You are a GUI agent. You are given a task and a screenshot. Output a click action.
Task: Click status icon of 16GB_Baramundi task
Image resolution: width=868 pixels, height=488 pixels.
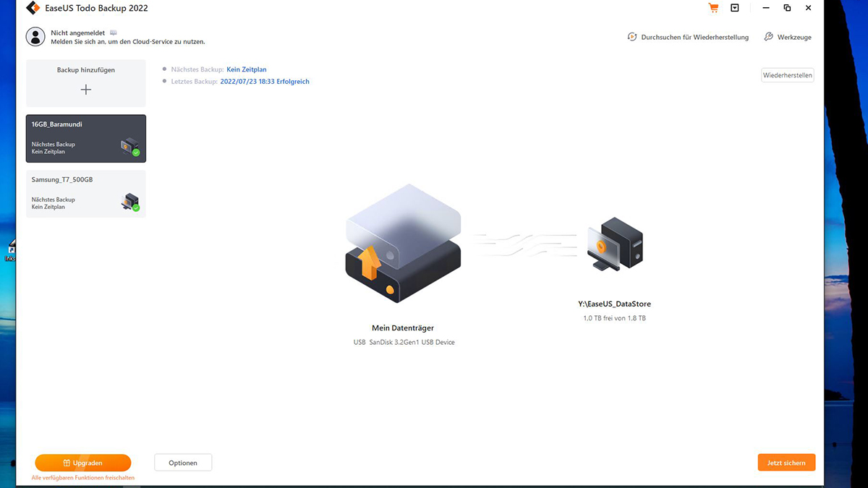(x=130, y=147)
